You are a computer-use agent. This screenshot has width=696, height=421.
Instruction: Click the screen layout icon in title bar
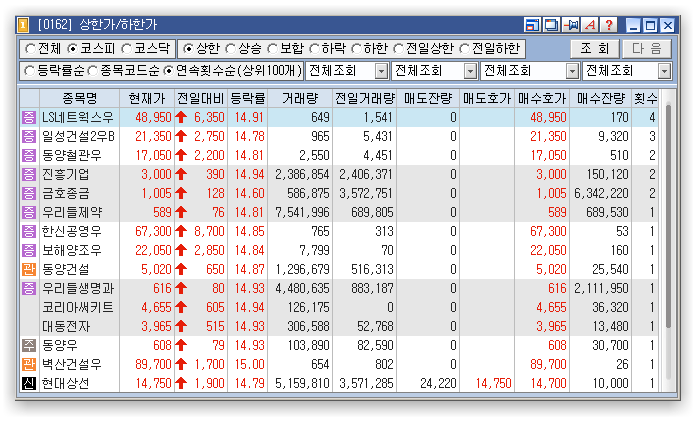tap(531, 25)
